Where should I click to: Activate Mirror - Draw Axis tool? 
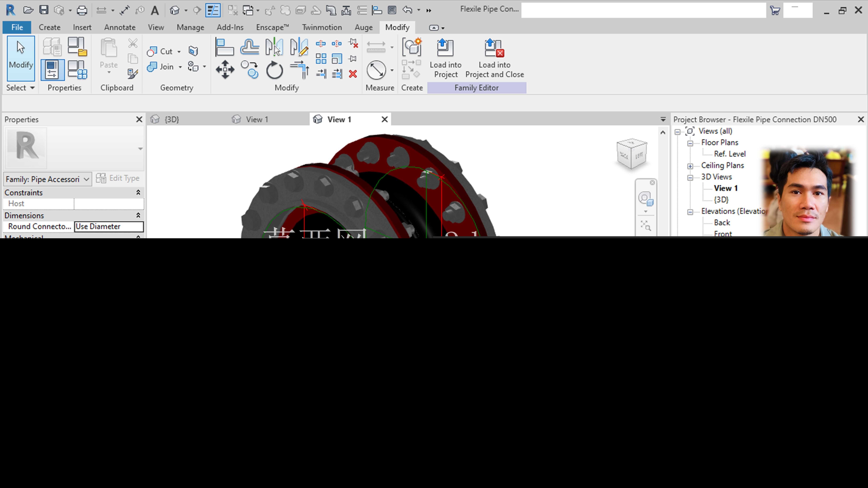tap(299, 47)
